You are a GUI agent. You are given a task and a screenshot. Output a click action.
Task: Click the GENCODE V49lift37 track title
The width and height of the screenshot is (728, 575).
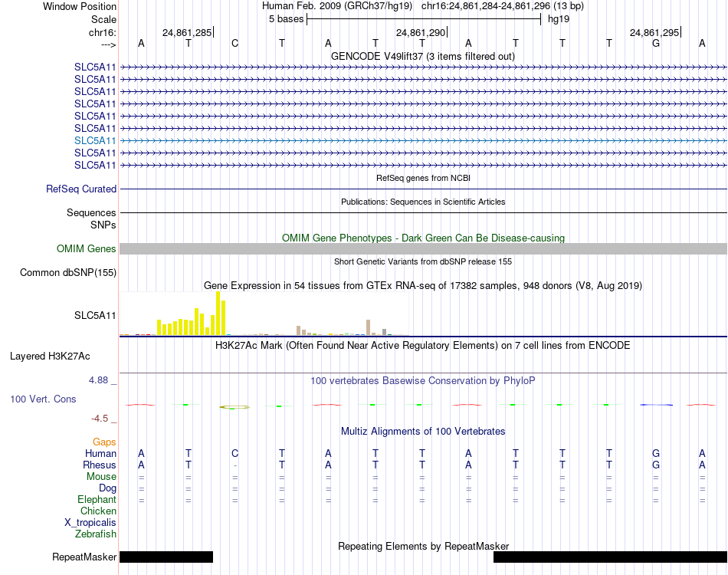coord(423,57)
